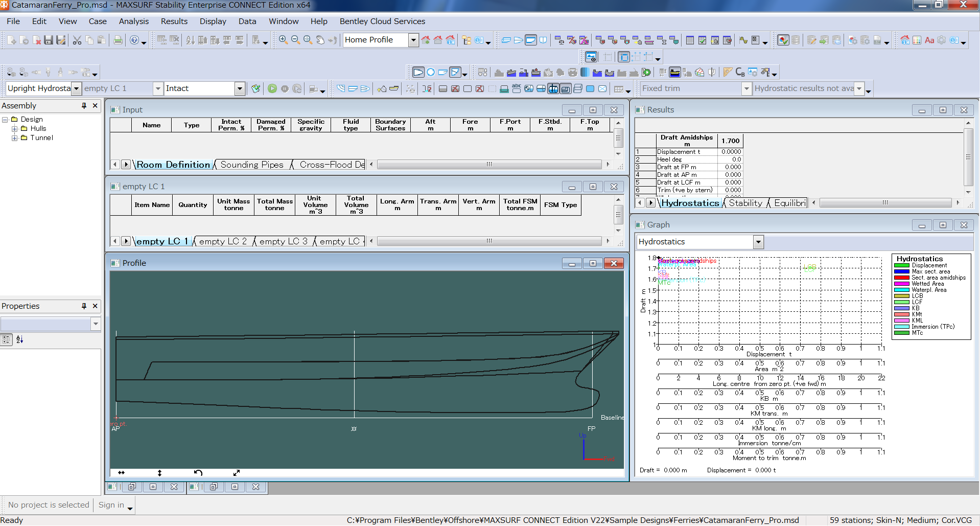
Task: Open the Hydrostatic results dropdown
Action: (859, 88)
